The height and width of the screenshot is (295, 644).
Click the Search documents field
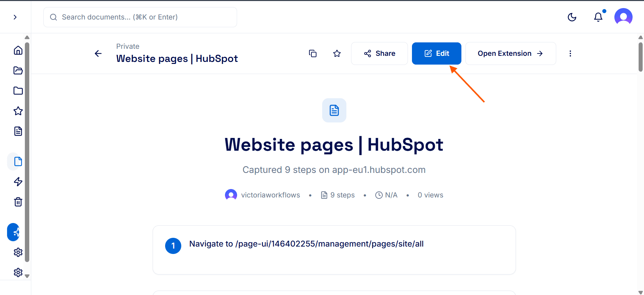(x=140, y=17)
